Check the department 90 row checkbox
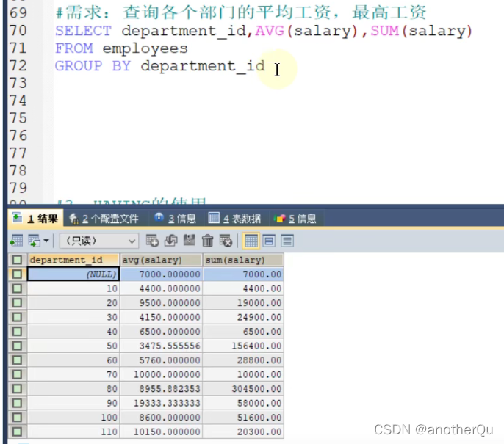This screenshot has width=504, height=444. coord(18,403)
